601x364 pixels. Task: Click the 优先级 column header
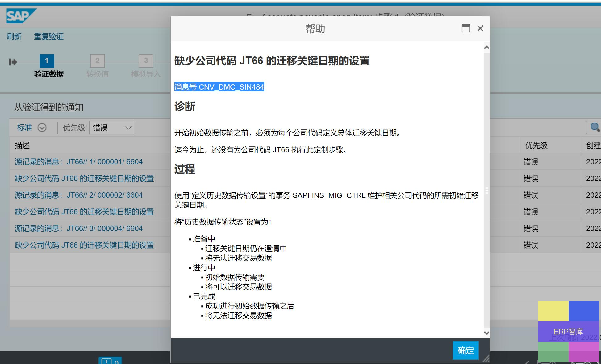pyautogui.click(x=536, y=145)
